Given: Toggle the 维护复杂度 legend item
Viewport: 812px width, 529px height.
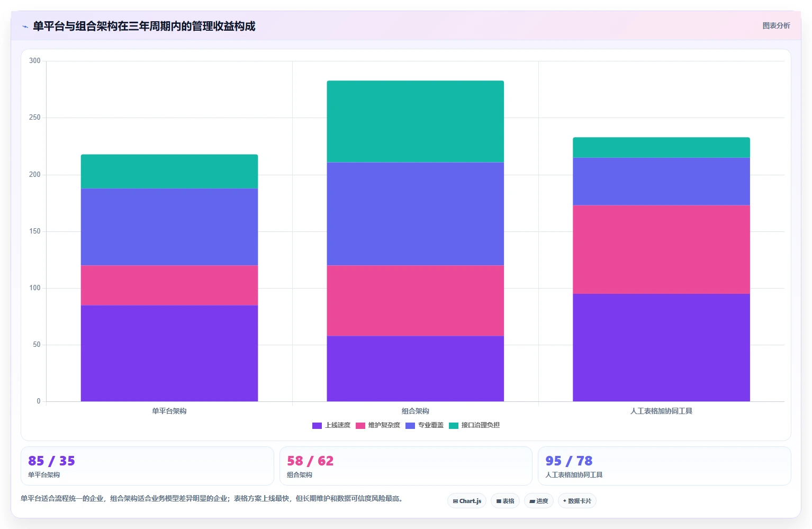Looking at the screenshot, I should [x=378, y=425].
